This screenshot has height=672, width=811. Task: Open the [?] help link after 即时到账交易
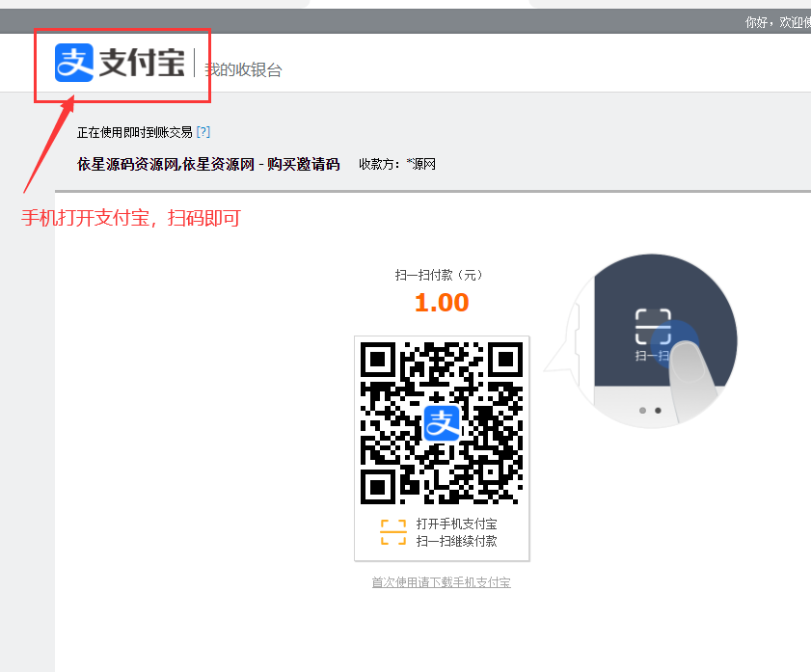[203, 132]
